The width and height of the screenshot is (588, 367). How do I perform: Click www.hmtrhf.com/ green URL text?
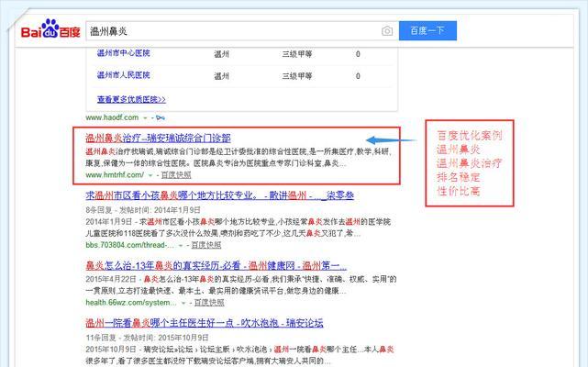point(115,175)
